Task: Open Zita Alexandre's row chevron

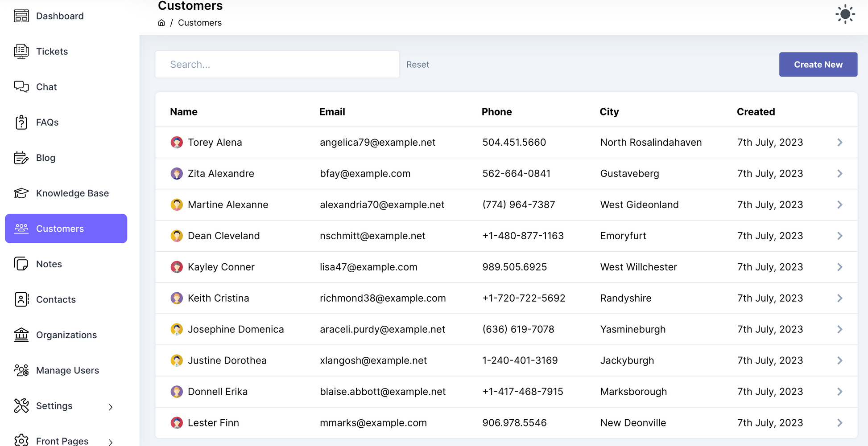Action: (839, 174)
